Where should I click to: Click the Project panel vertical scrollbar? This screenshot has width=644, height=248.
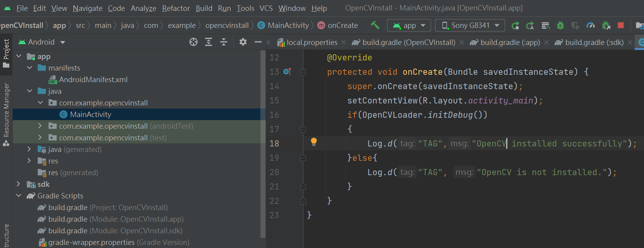coord(263,143)
